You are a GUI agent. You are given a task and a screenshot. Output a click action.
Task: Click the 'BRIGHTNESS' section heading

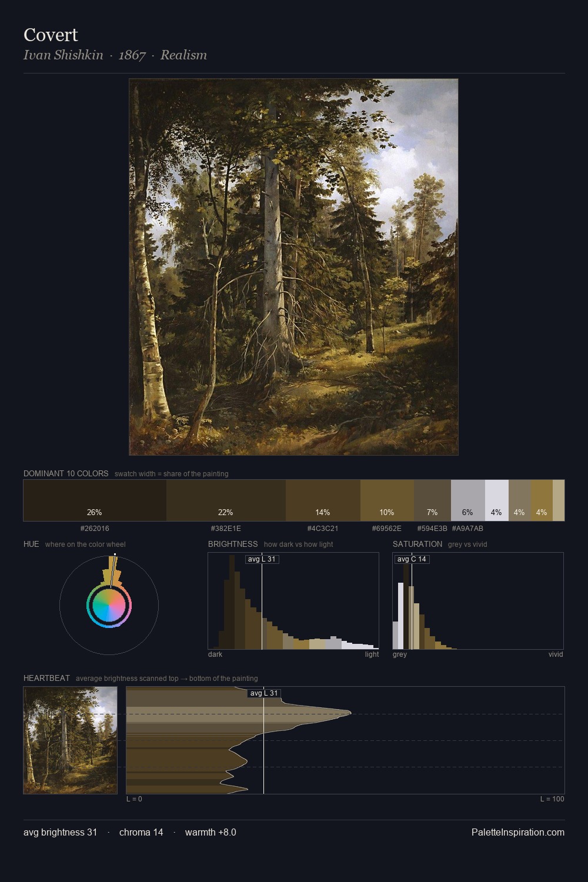[233, 544]
